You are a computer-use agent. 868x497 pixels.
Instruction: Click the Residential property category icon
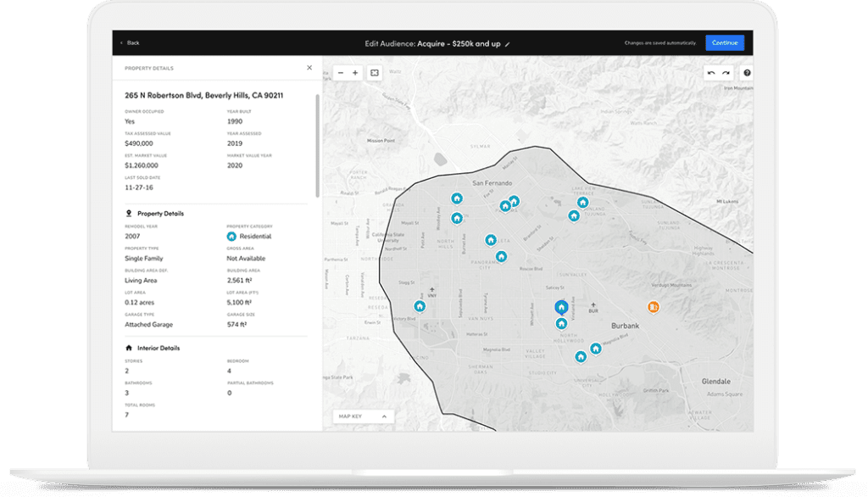click(x=231, y=237)
